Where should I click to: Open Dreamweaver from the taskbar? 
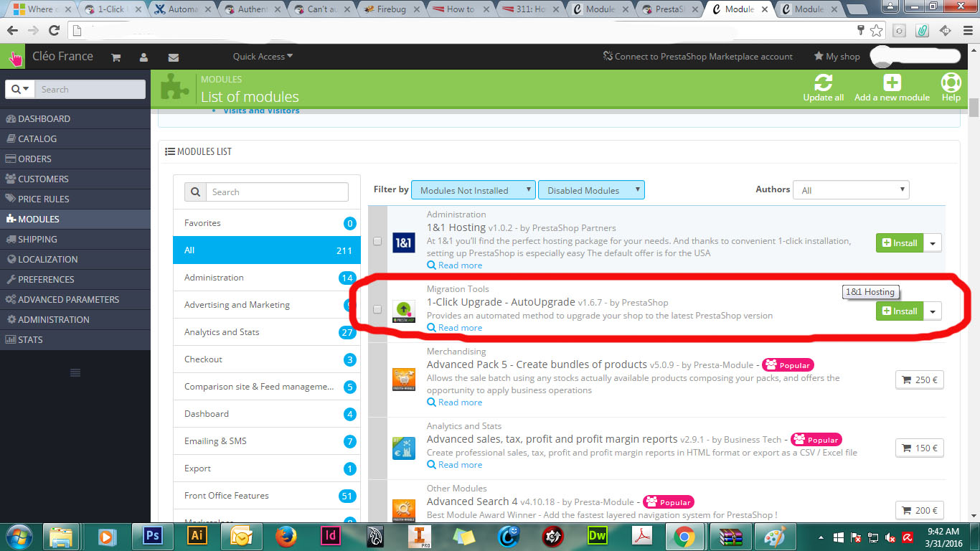click(597, 536)
